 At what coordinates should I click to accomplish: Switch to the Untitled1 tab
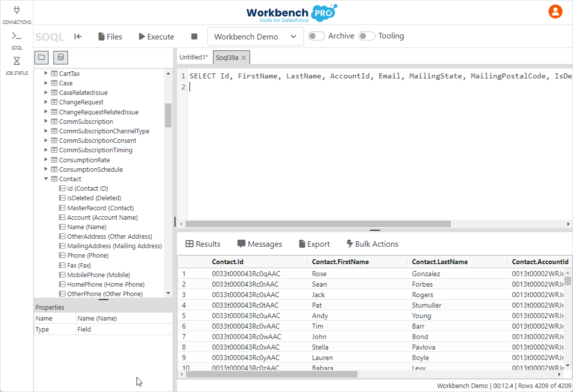(x=193, y=57)
